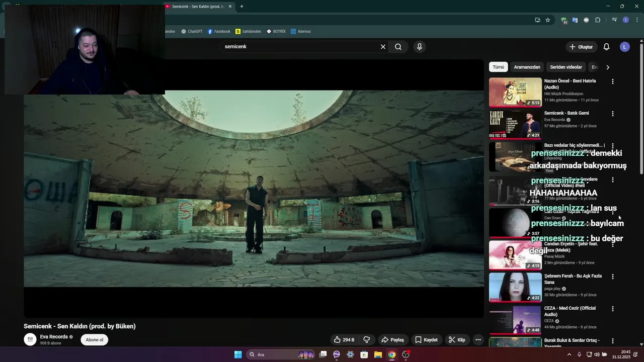Click the Kaydet save button
The height and width of the screenshot is (362, 644).
[x=426, y=340]
